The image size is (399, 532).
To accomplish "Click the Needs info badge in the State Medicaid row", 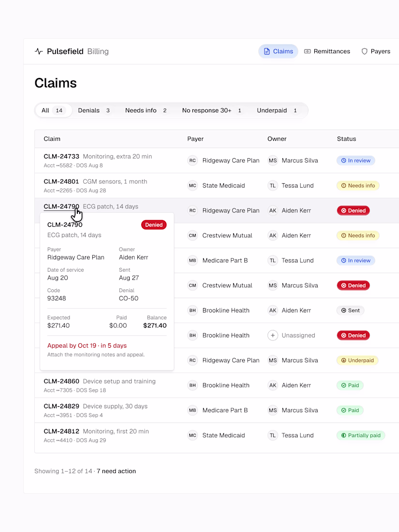I will click(x=358, y=186).
